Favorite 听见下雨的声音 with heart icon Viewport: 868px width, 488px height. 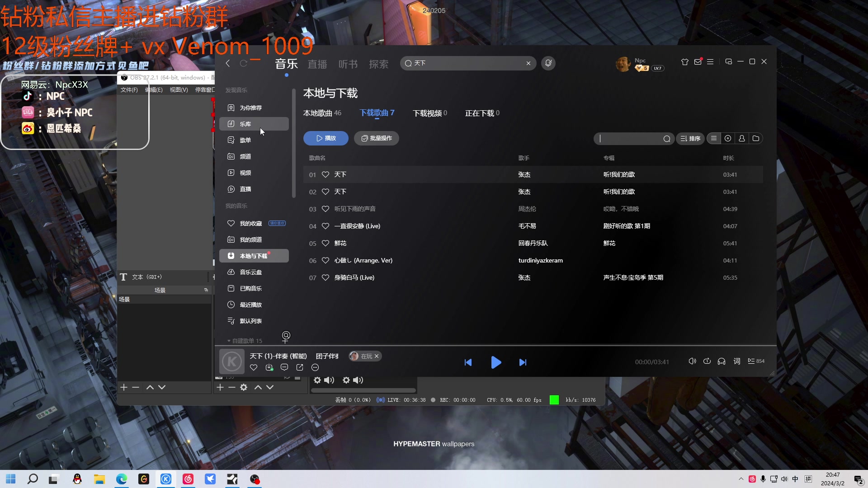[x=325, y=209]
